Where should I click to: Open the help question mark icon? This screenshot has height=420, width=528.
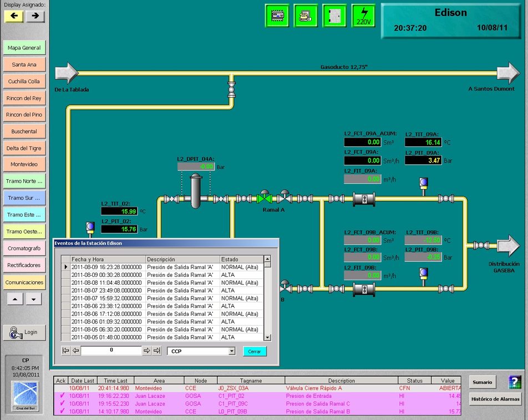click(x=515, y=382)
